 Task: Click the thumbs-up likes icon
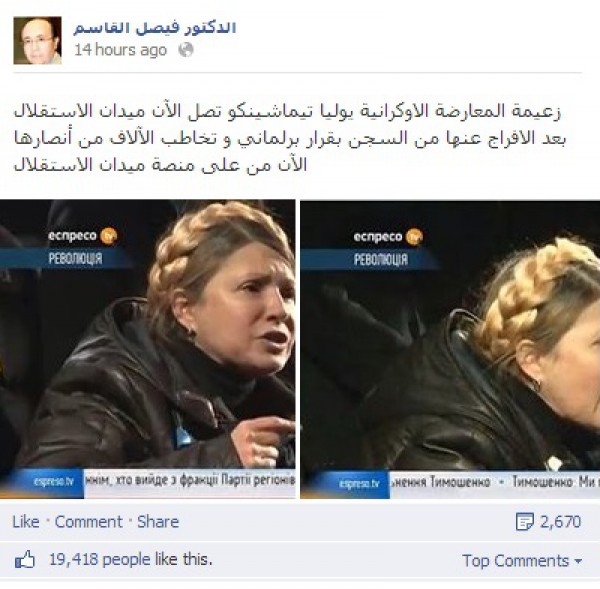[25, 560]
